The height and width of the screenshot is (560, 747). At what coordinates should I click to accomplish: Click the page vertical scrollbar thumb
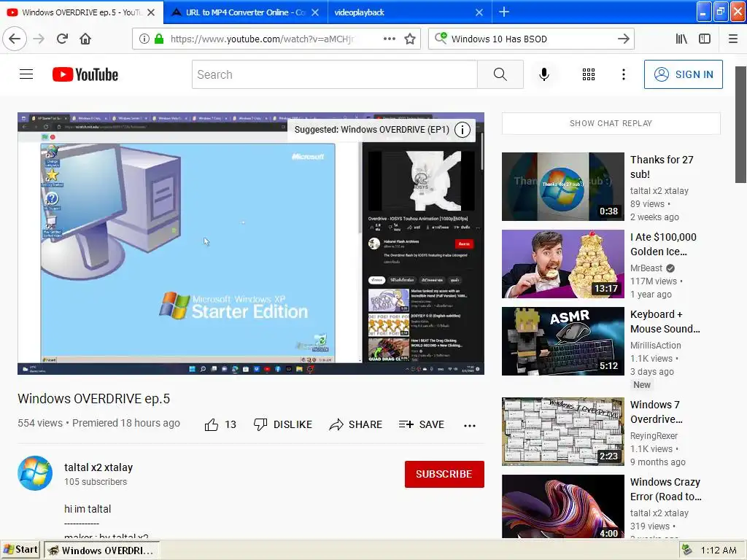[x=740, y=124]
